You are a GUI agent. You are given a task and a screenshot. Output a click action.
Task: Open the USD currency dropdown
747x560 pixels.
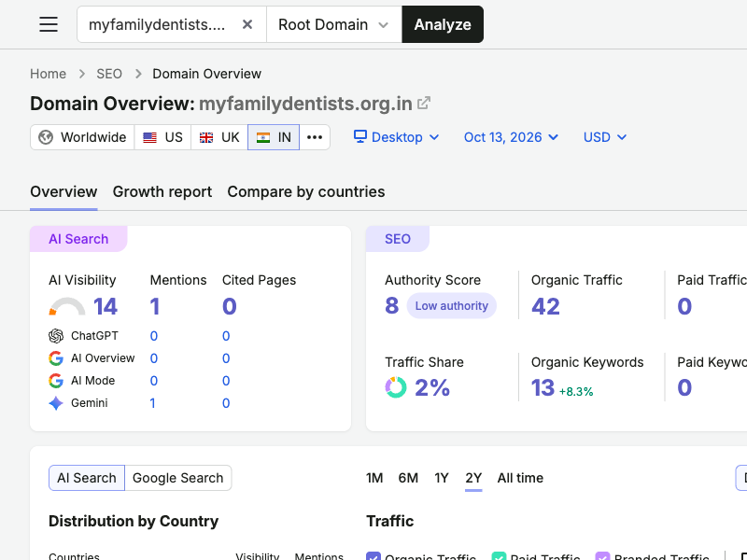(x=605, y=137)
